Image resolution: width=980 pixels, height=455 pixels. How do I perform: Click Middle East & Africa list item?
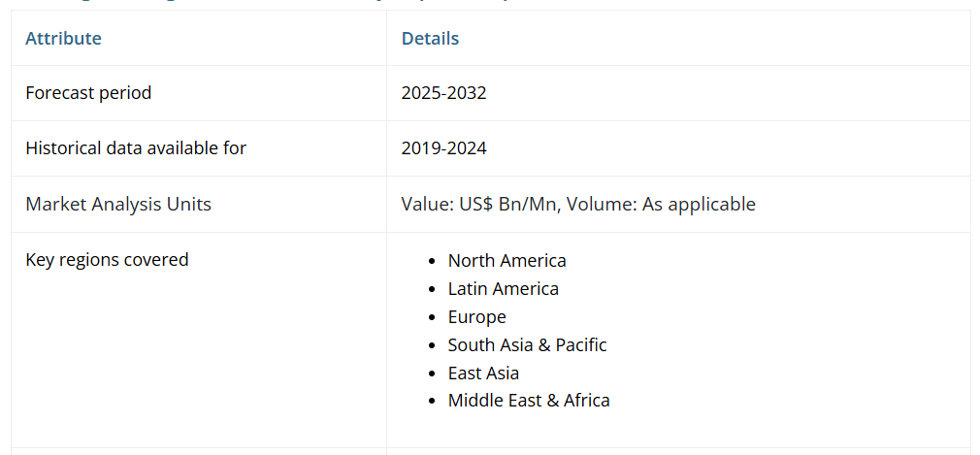click(x=529, y=400)
